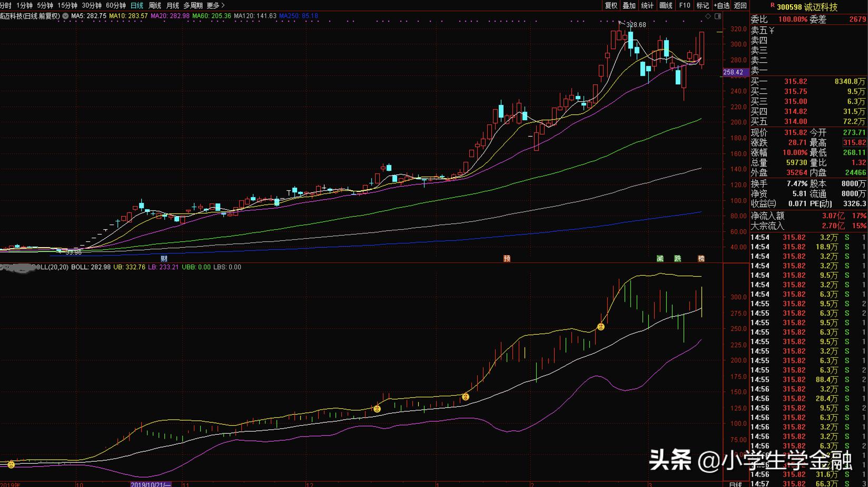This screenshot has width=868, height=487.
Task: Switch to the 分时 intraday tab
Action: pyautogui.click(x=5, y=5)
